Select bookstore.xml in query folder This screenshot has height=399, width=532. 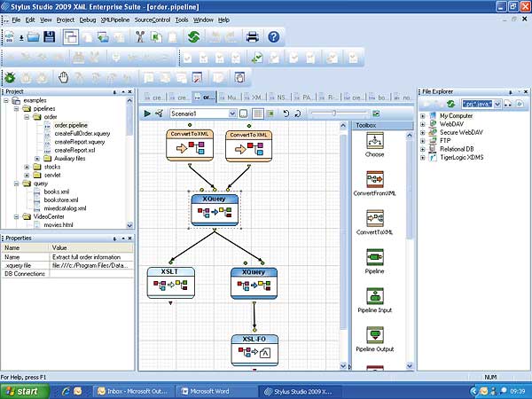pyautogui.click(x=61, y=200)
